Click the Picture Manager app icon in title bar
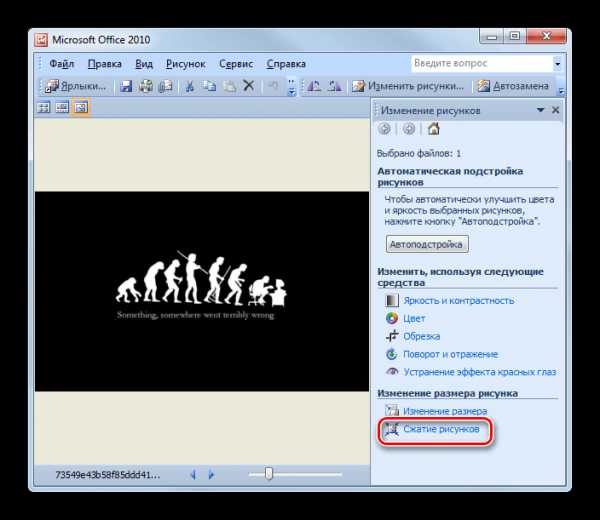 (41, 39)
